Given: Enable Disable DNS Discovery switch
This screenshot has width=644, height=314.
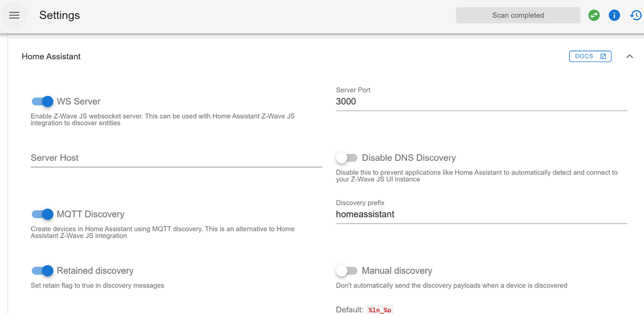Looking at the screenshot, I should point(347,158).
